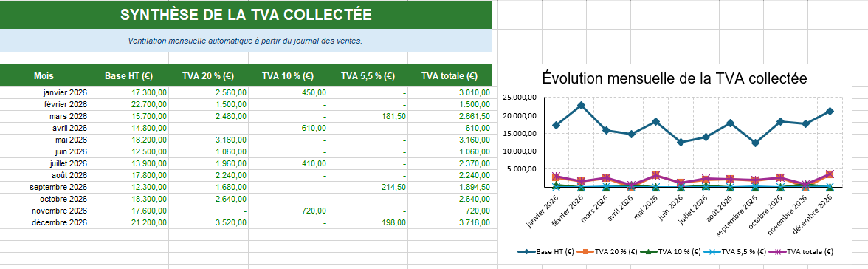The width and height of the screenshot is (868, 269).
Task: Select Base HT value 12.500,00
Action: 128,151
